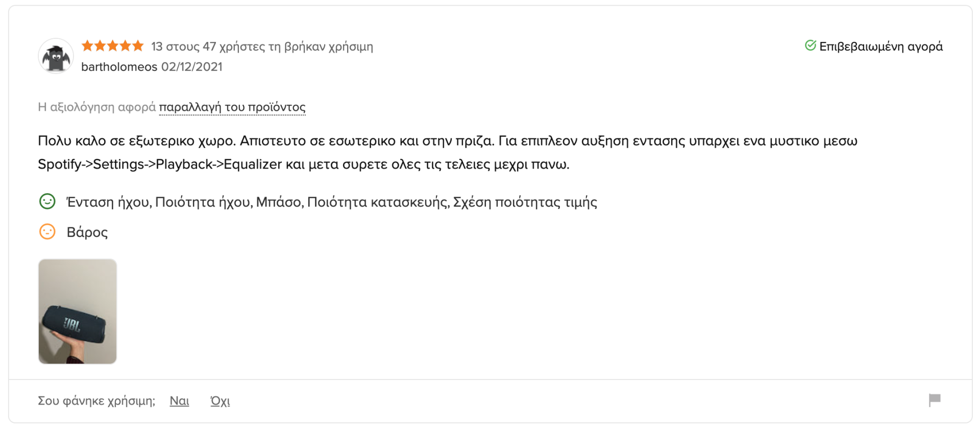Viewport: 980px width, 426px height.
Task: Click the green smiley pros icon
Action: [47, 201]
